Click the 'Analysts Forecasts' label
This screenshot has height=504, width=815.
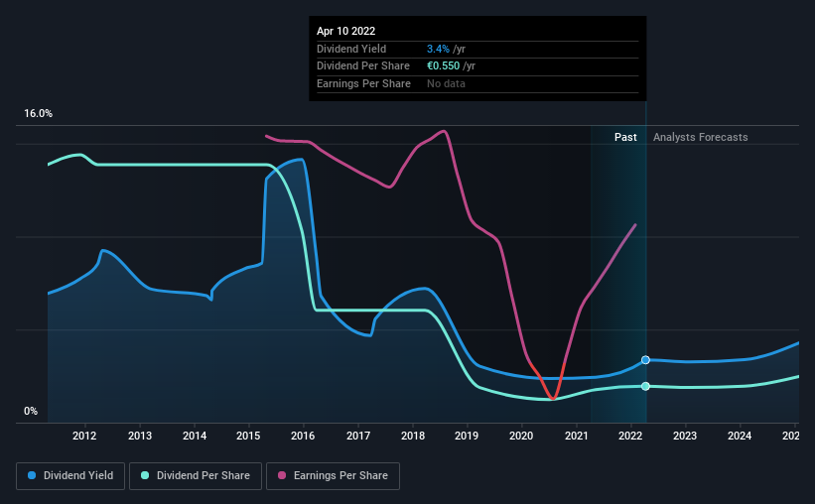click(700, 137)
